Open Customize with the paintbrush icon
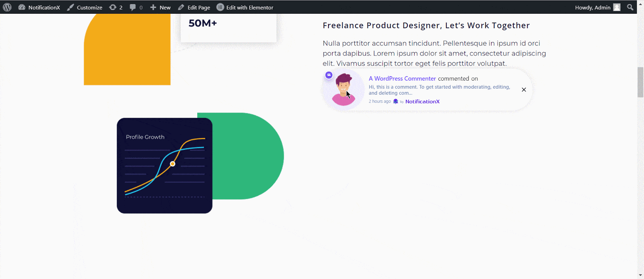 click(x=70, y=7)
